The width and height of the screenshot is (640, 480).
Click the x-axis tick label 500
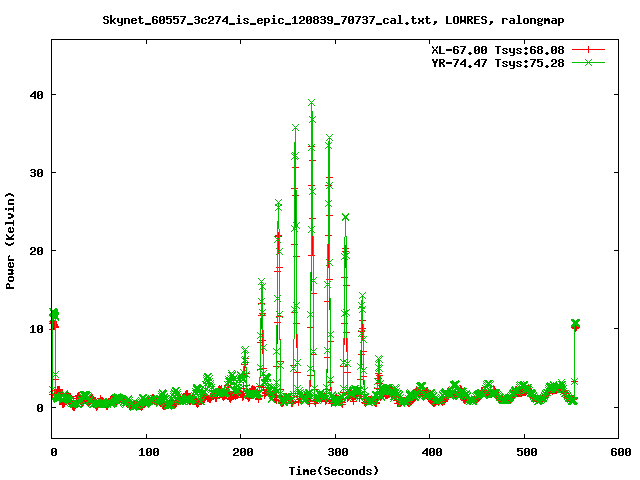[x=527, y=452]
